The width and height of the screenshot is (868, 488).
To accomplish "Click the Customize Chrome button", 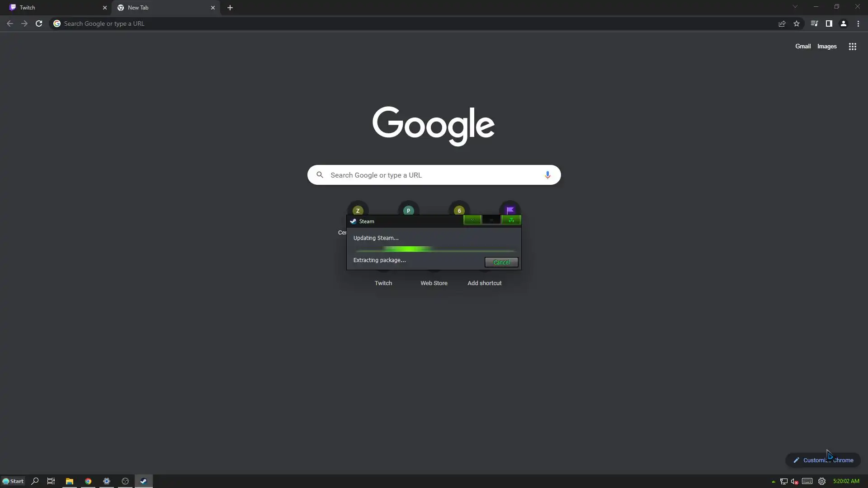I will click(x=823, y=460).
